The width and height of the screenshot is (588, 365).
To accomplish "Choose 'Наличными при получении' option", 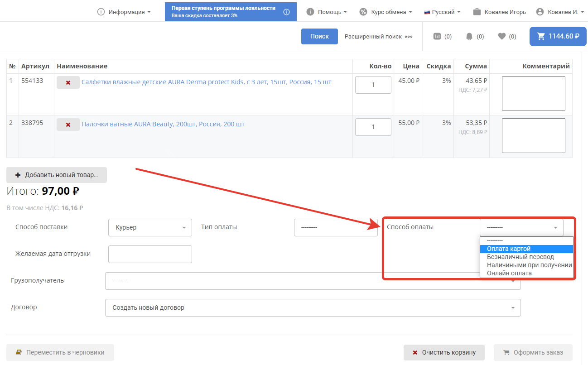I will click(x=529, y=265).
